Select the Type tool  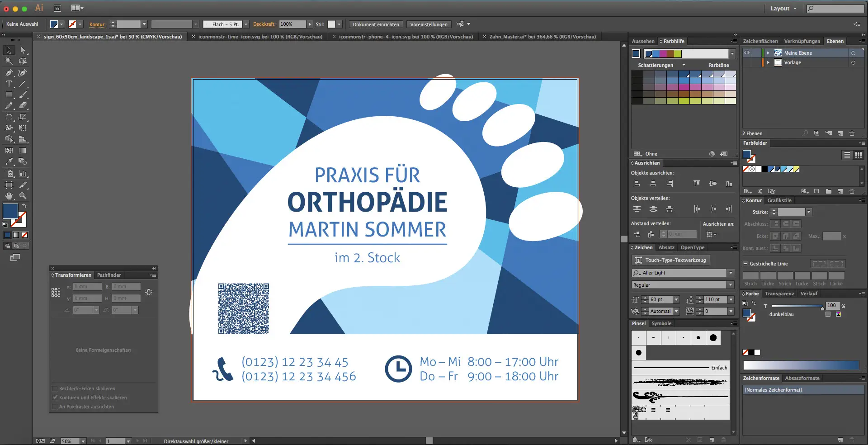point(8,84)
